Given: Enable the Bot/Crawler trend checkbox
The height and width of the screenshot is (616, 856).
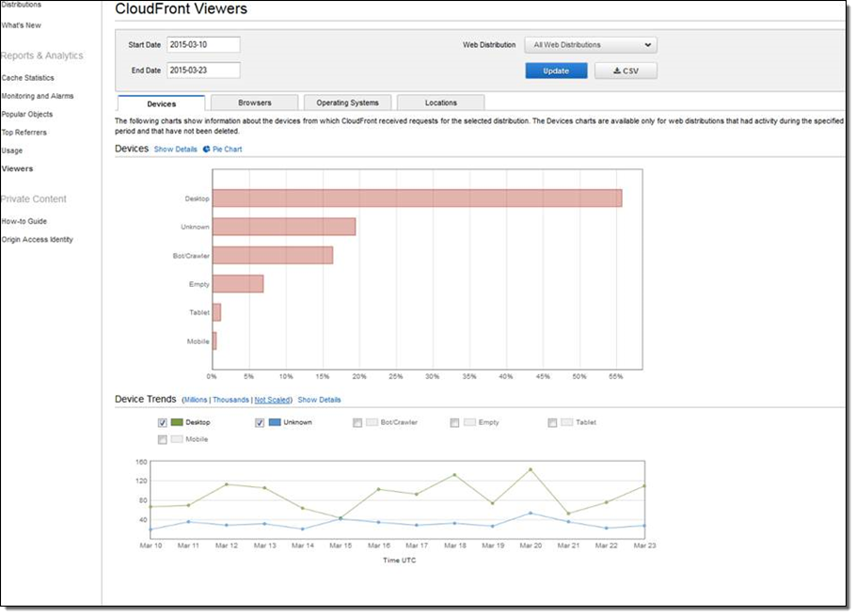Looking at the screenshot, I should (x=357, y=423).
